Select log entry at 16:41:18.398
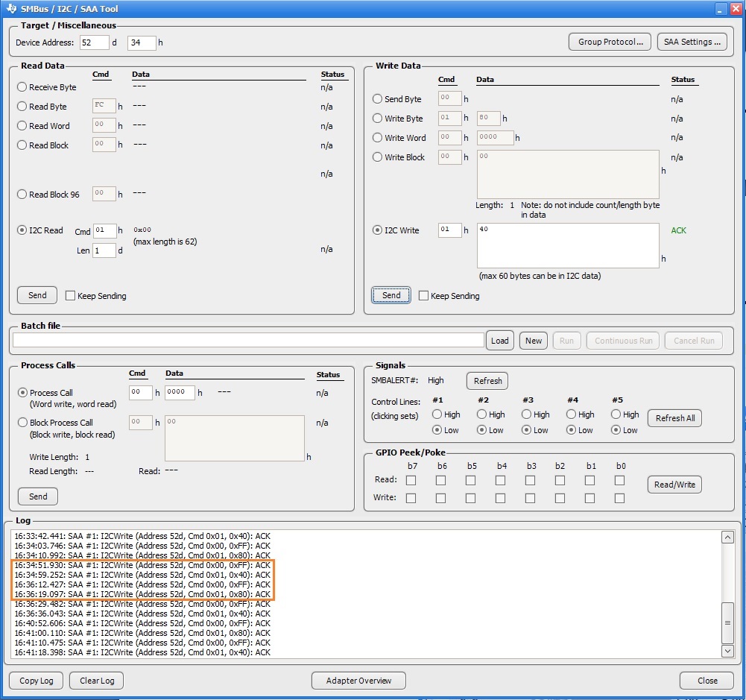 pyautogui.click(x=142, y=652)
